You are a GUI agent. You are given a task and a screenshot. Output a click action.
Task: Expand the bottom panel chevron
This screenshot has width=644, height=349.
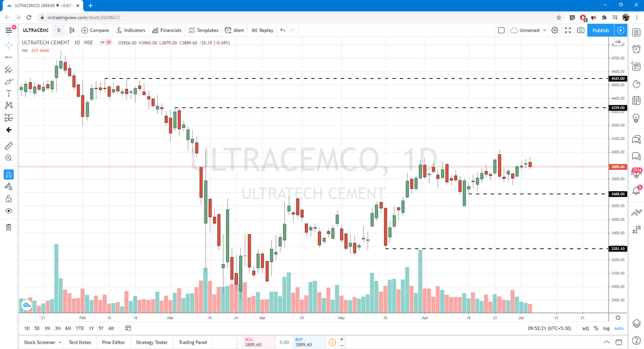pos(606,342)
